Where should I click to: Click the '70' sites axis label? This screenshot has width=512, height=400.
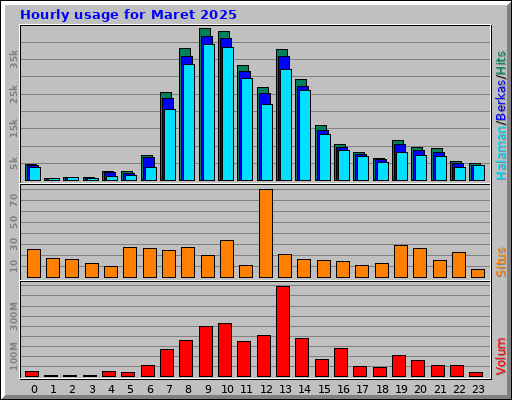(13, 200)
